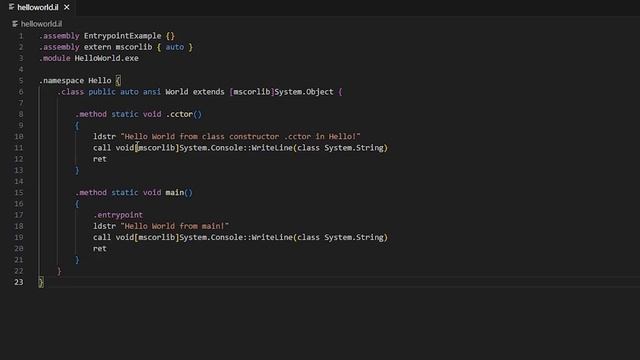
Task: Click the closing brace on line 13
Action: pyautogui.click(x=77, y=170)
